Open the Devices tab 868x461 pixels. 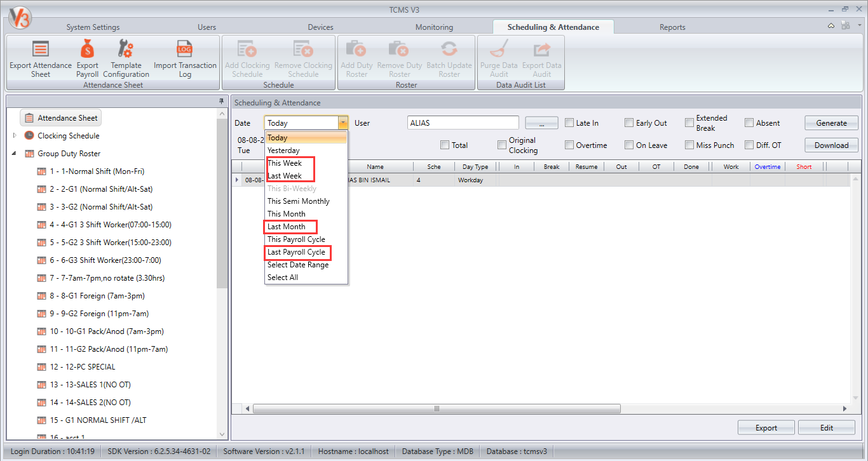click(320, 27)
